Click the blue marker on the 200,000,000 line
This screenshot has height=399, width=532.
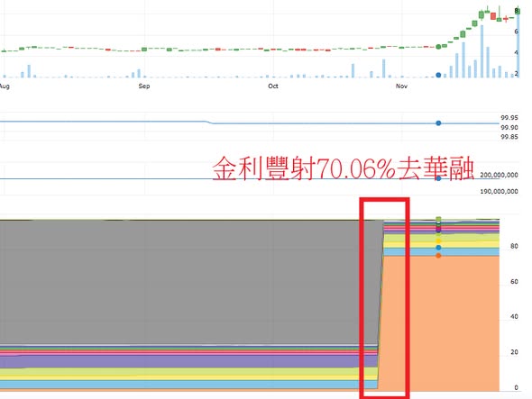click(438, 178)
